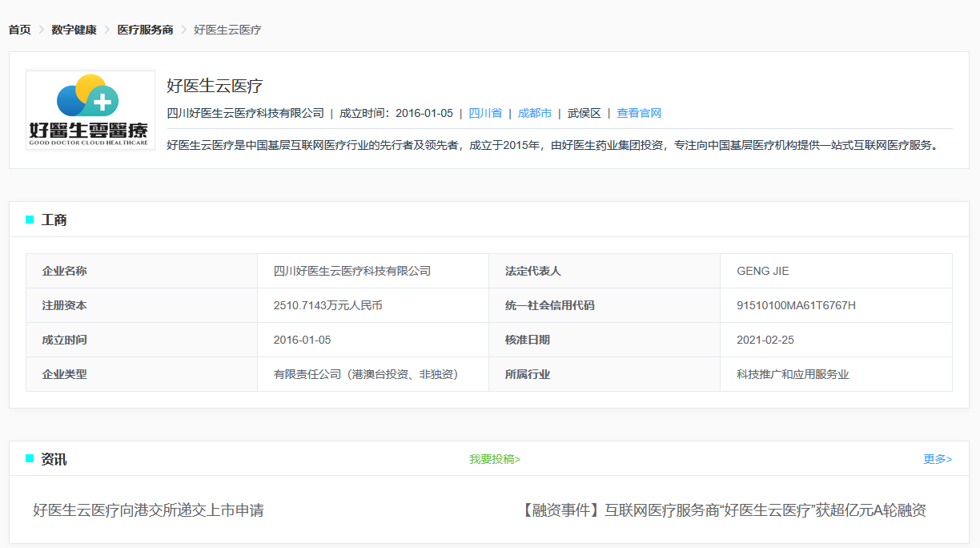The height and width of the screenshot is (548, 980).
Task: Open 数字健康 breadcrumb link
Action: coord(74,30)
